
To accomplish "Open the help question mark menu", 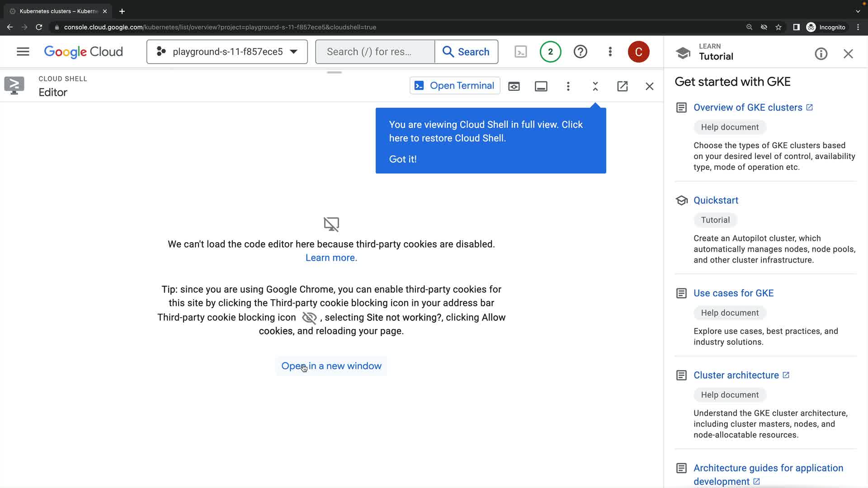I will (580, 52).
